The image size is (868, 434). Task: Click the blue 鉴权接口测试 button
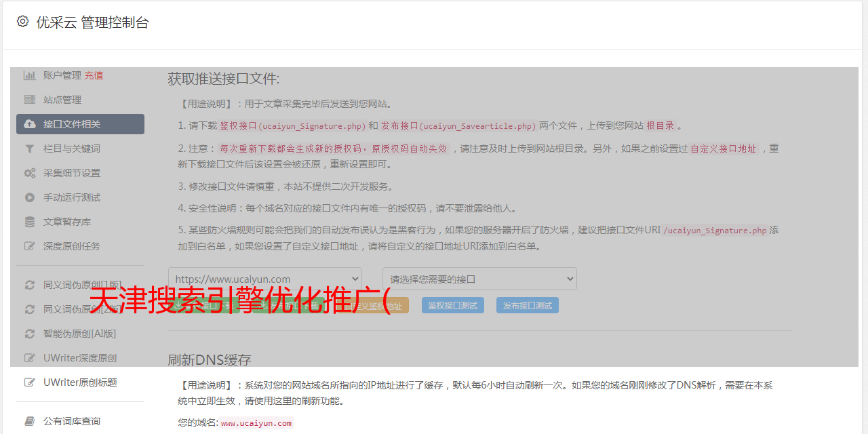click(453, 305)
